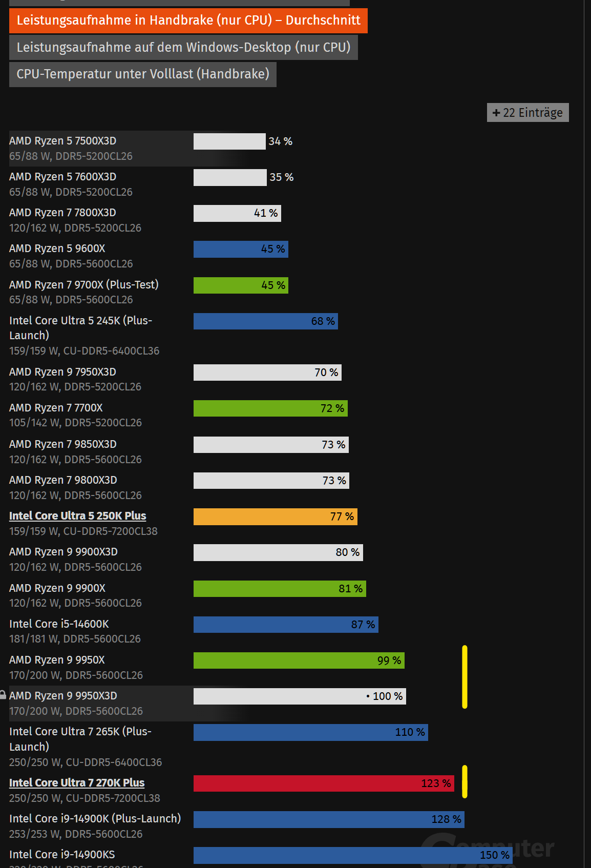Click the 34 % bar of Ryzen 5 7500X3D

pyautogui.click(x=229, y=141)
